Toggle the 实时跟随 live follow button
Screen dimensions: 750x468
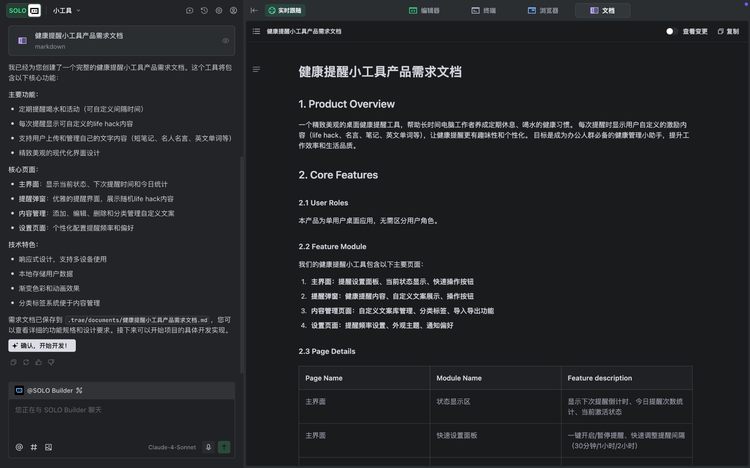click(x=284, y=10)
